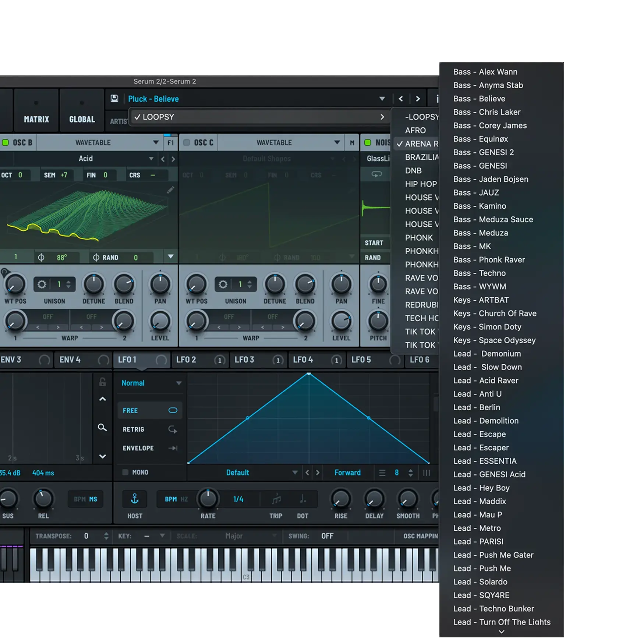Toggle OSC B power on/off
This screenshot has height=644, width=644.
6,142
